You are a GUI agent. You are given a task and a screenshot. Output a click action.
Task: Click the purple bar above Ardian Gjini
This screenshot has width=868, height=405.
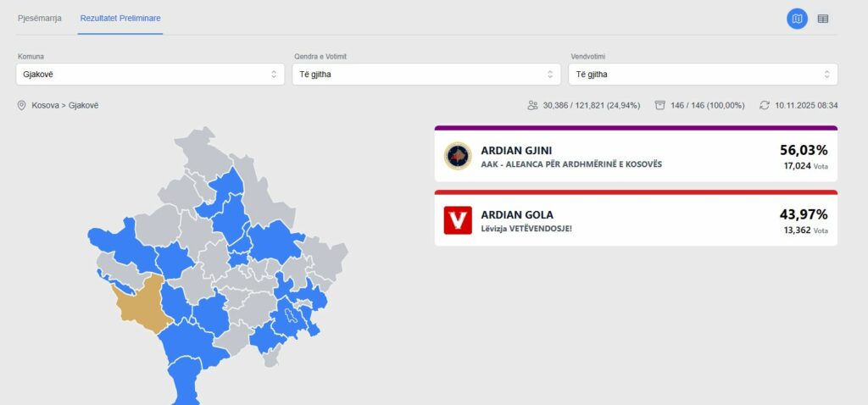[x=636, y=128]
